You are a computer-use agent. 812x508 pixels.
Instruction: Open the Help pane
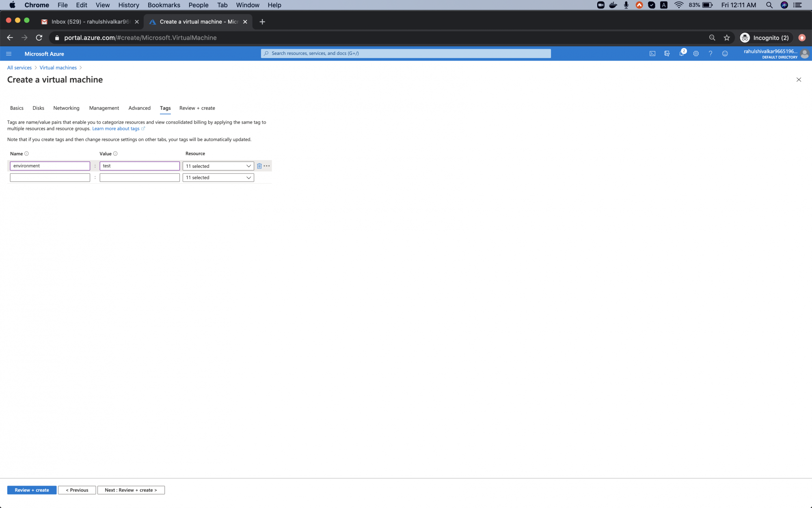pos(710,53)
